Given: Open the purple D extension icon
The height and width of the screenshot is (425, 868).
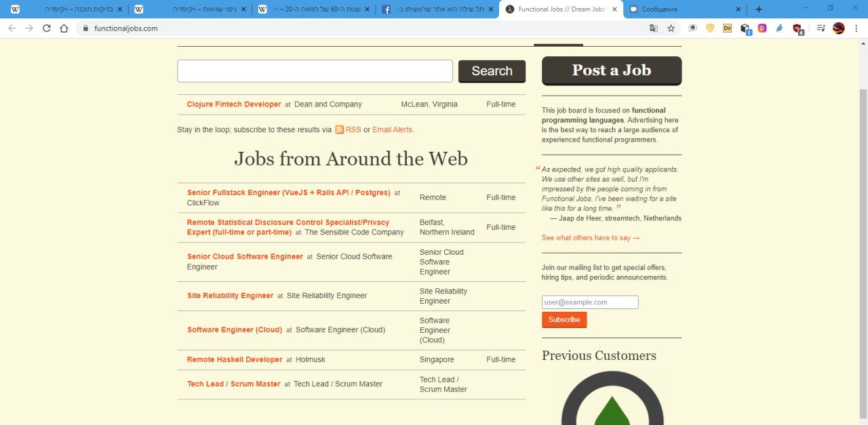Looking at the screenshot, I should (762, 28).
